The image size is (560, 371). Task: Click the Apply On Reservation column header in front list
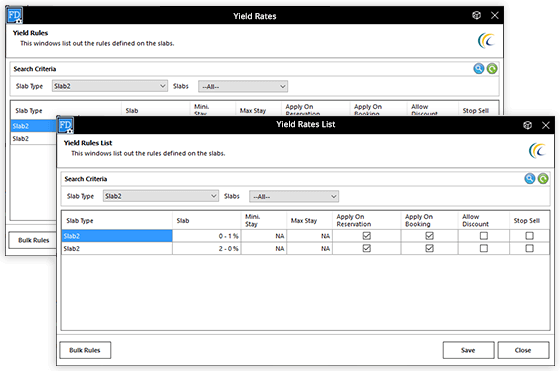366,220
